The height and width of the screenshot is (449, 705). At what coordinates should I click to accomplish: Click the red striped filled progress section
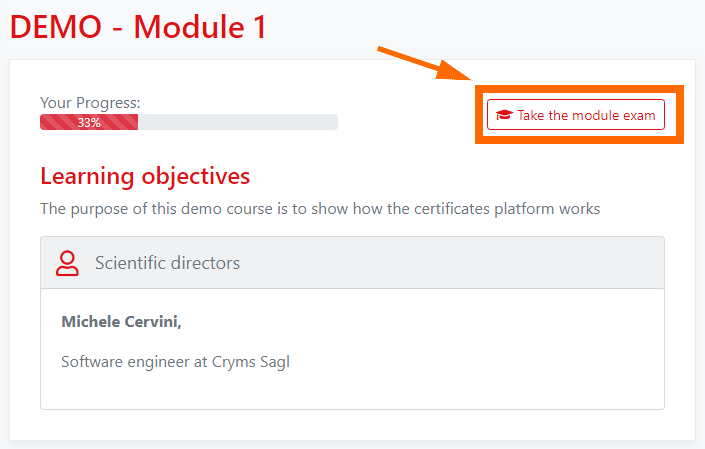(60, 122)
